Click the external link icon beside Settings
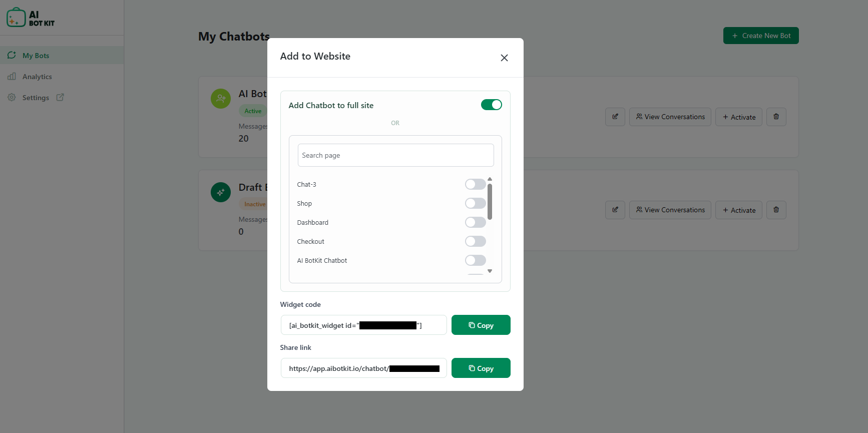 pyautogui.click(x=60, y=97)
